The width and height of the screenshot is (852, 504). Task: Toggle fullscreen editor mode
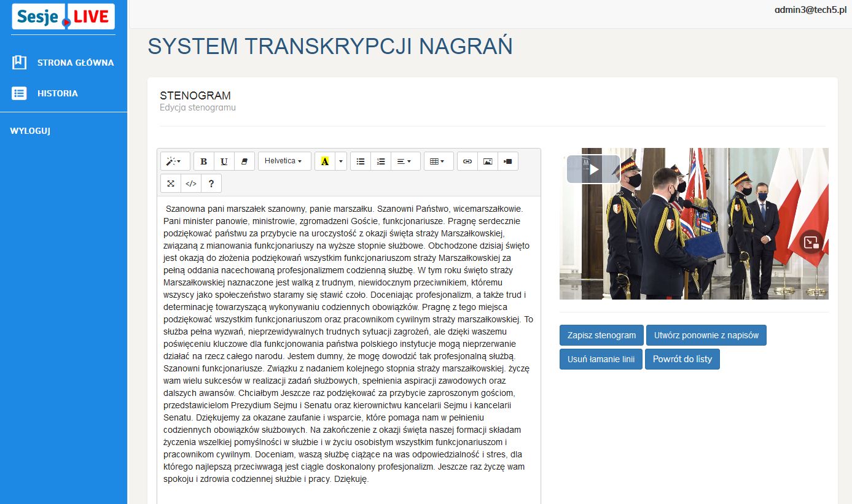(x=171, y=184)
